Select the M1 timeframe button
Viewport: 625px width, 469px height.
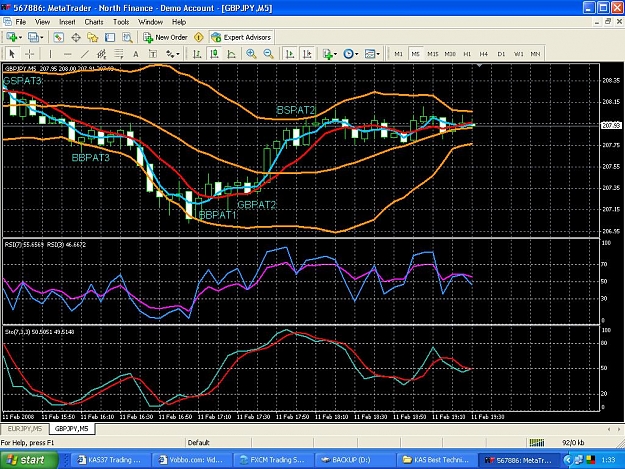tap(398, 54)
